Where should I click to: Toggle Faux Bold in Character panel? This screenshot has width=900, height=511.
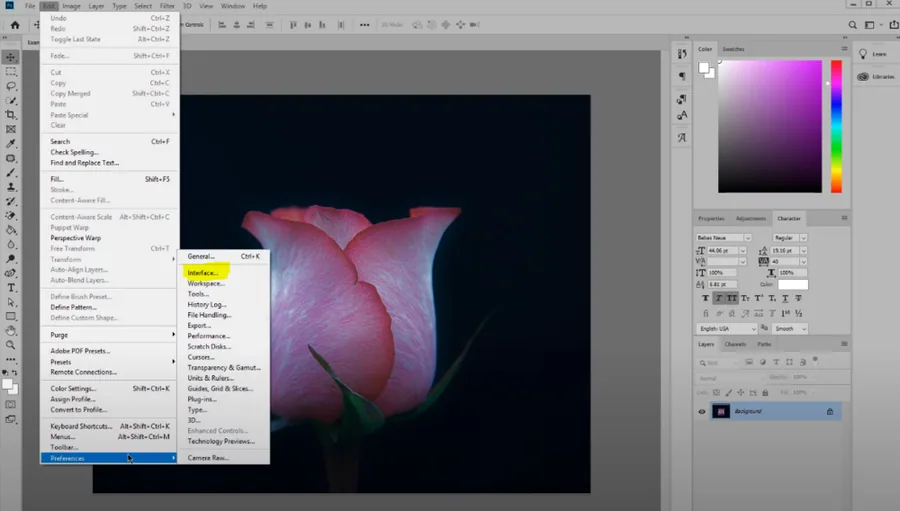click(705, 299)
